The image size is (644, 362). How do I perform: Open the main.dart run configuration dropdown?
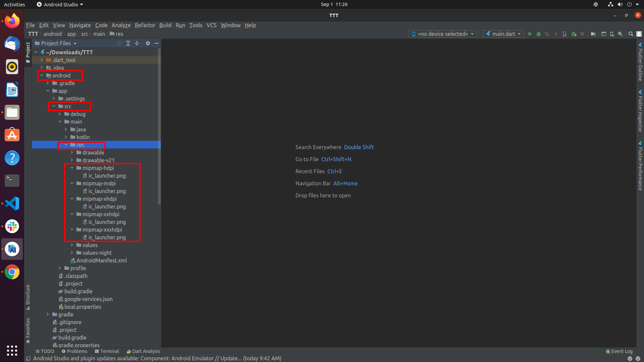(x=503, y=34)
